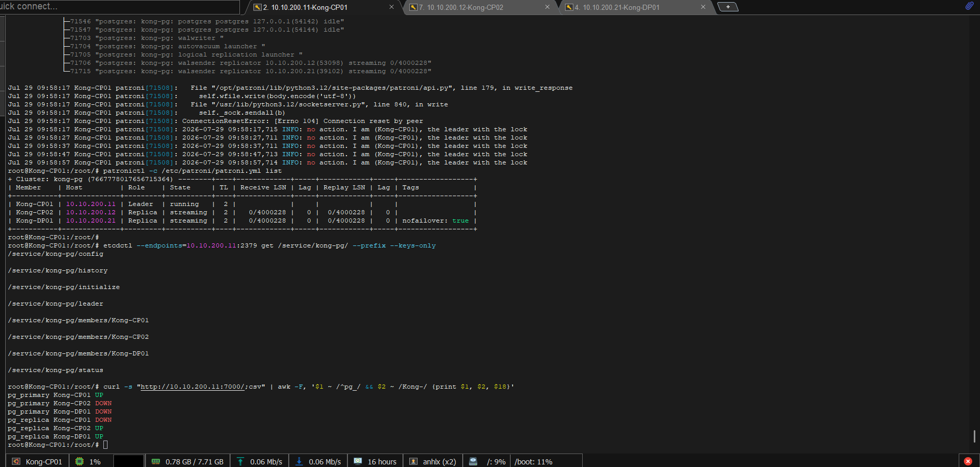Click the '/service/kong-pg/config' line

coord(56,254)
